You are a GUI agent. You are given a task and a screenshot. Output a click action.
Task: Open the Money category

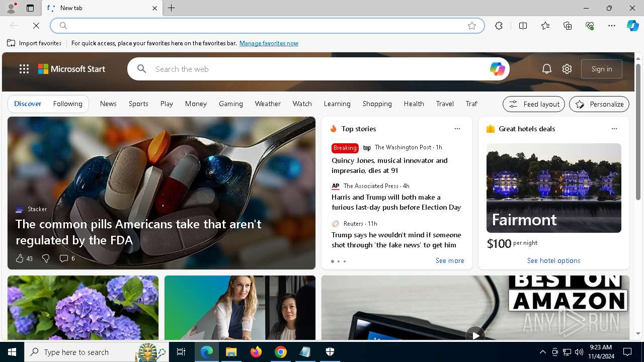196,104
